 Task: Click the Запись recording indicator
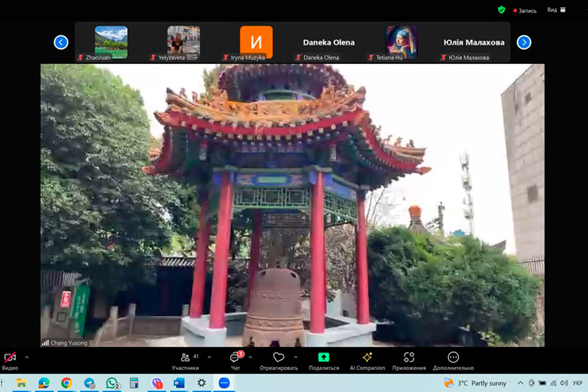[526, 10]
